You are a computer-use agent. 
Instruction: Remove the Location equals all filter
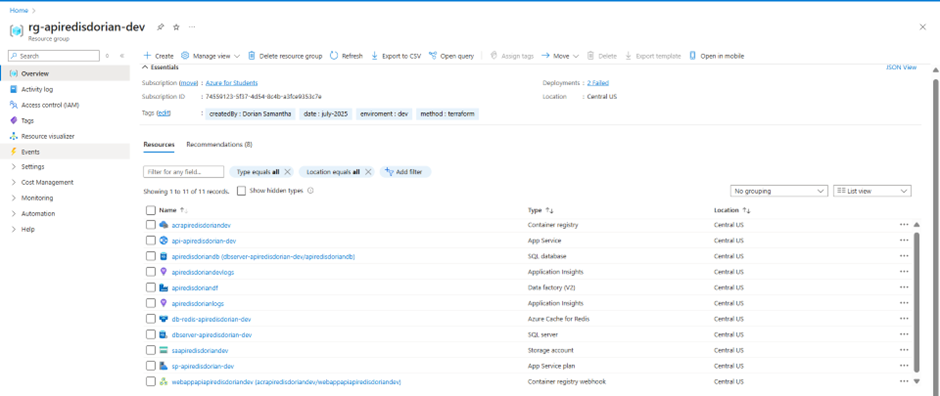pos(367,172)
